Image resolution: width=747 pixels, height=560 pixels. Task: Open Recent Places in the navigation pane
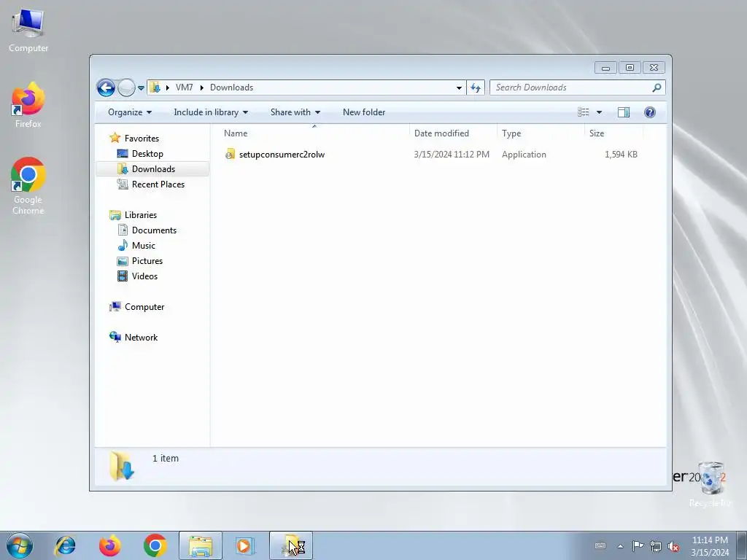coord(158,184)
